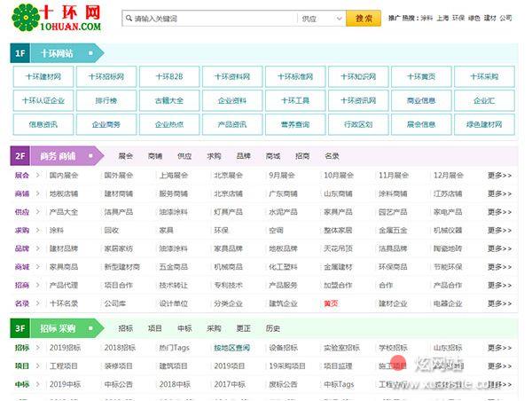The height and width of the screenshot is (401, 532).
Task: Open the 2019招标 link
Action: (x=65, y=348)
